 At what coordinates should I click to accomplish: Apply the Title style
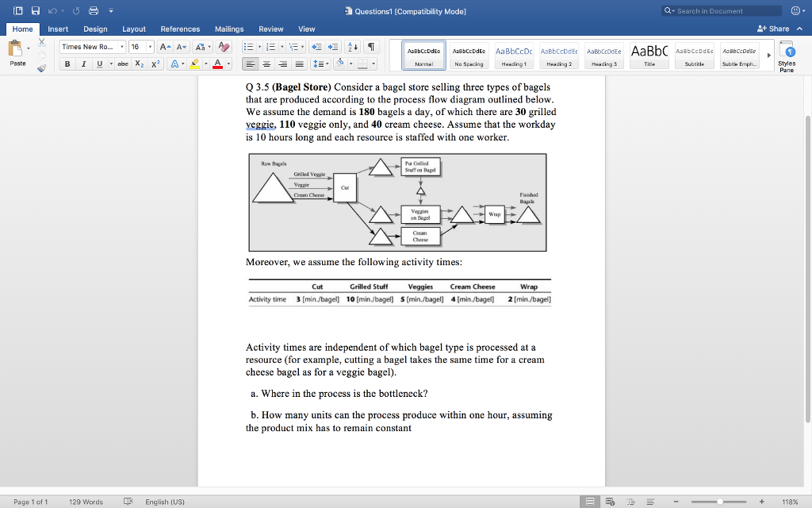click(649, 56)
